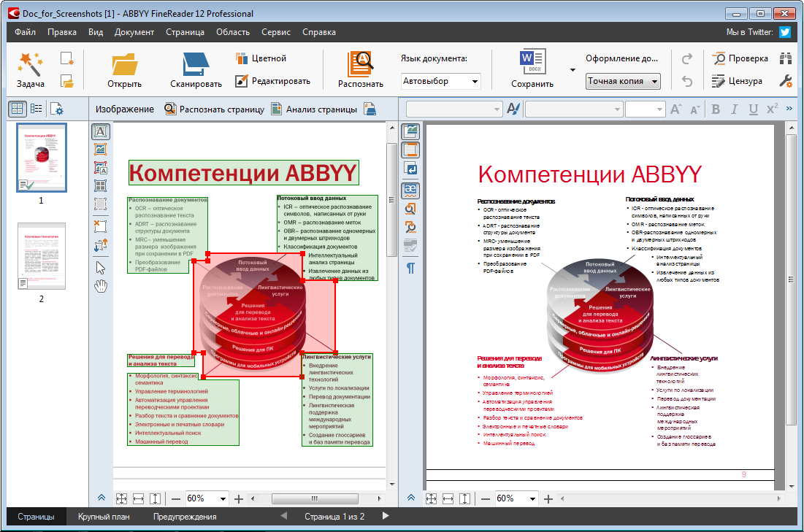Viewport: 804px width, 532px height.
Task: Click the wrench options icon
Action: pos(785,81)
